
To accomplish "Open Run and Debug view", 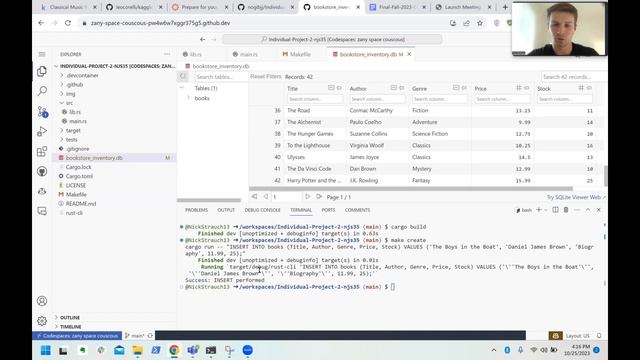I will coord(42,131).
